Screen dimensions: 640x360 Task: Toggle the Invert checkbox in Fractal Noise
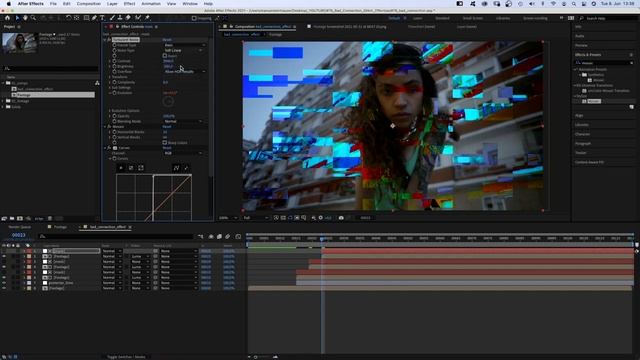[x=165, y=56]
